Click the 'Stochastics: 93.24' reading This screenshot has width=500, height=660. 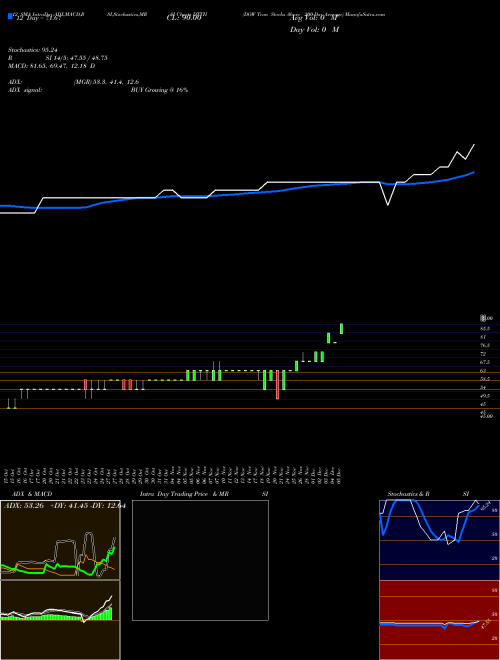(31, 50)
